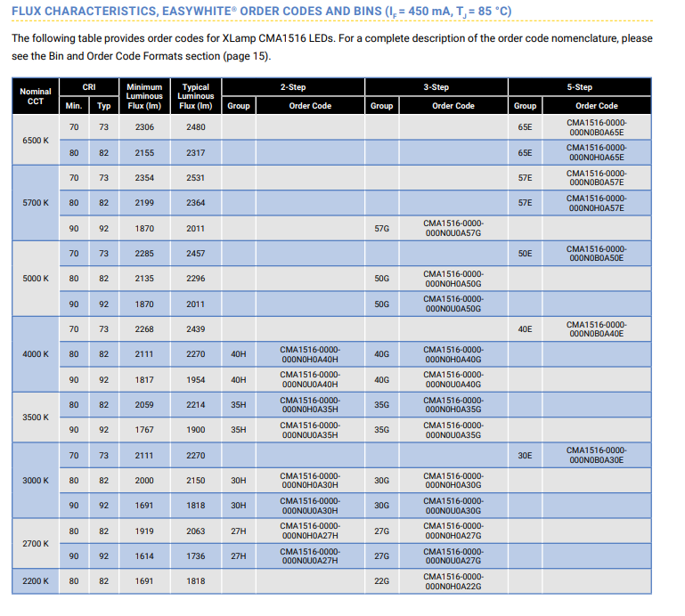The image size is (685, 616).
Task: Select order code CMA1516-0000-000N0H0A40G
Action: [x=453, y=354]
